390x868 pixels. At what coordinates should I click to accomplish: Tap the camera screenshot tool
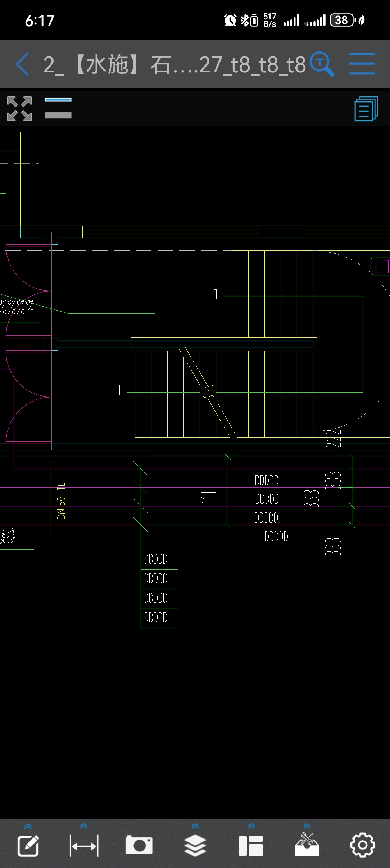[139, 845]
